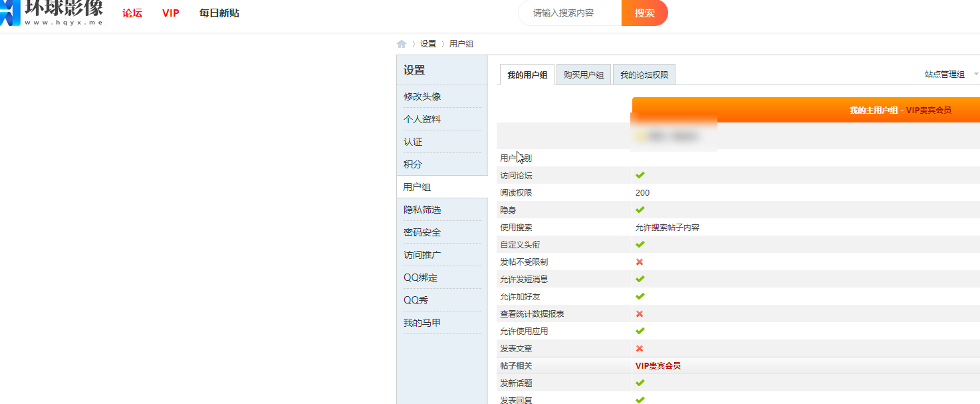This screenshot has height=404, width=980.
Task: Click green check for 访问论坛
Action: 640,175
